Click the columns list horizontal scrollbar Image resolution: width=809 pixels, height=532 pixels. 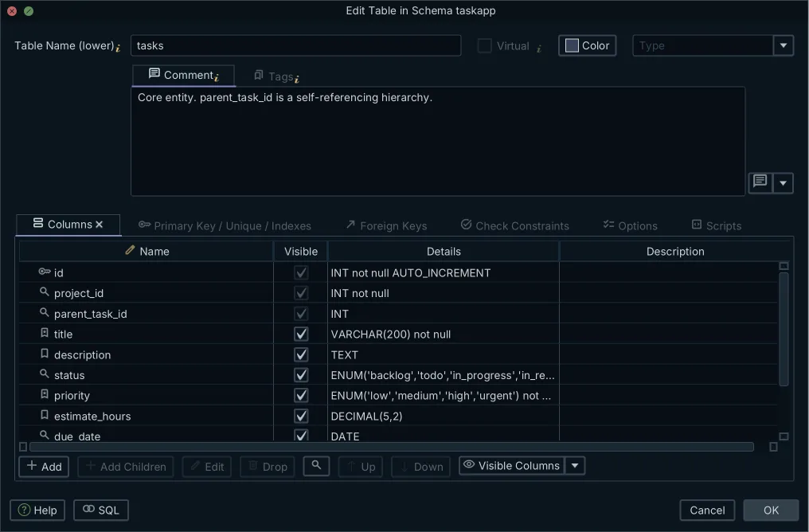(x=392, y=447)
